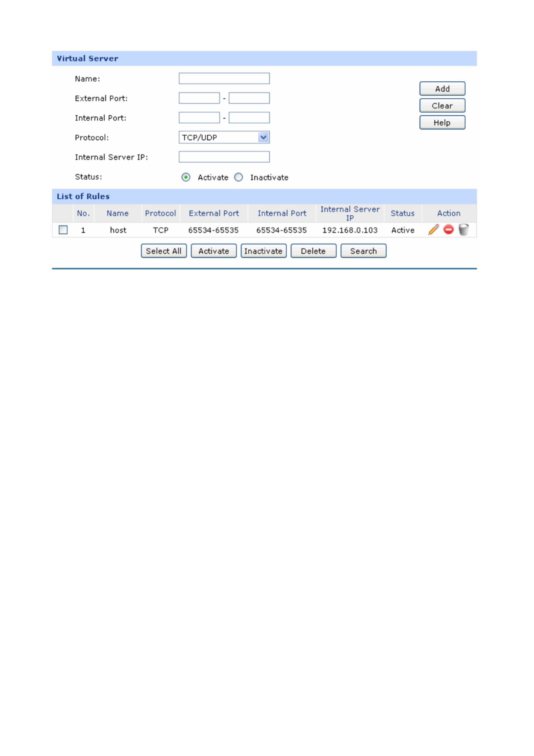Open Help for Virtual Server
Viewport: 534px width, 756px height.
tap(442, 122)
